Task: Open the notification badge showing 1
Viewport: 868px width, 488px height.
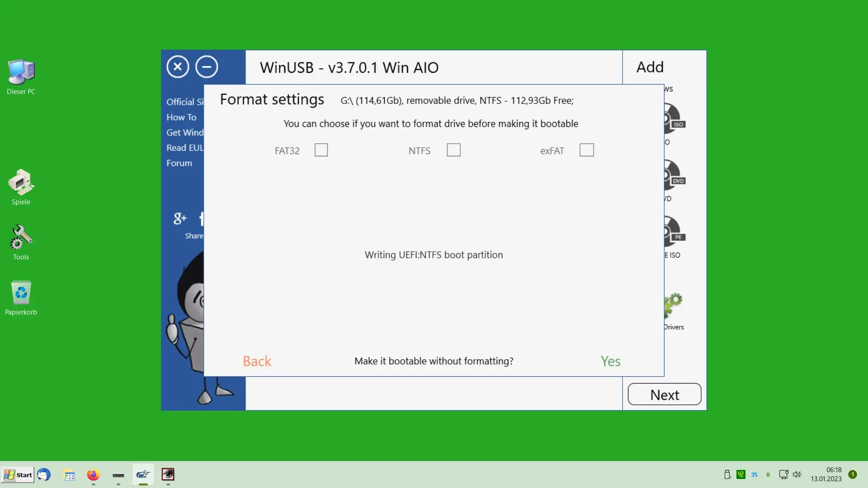Action: click(x=853, y=474)
